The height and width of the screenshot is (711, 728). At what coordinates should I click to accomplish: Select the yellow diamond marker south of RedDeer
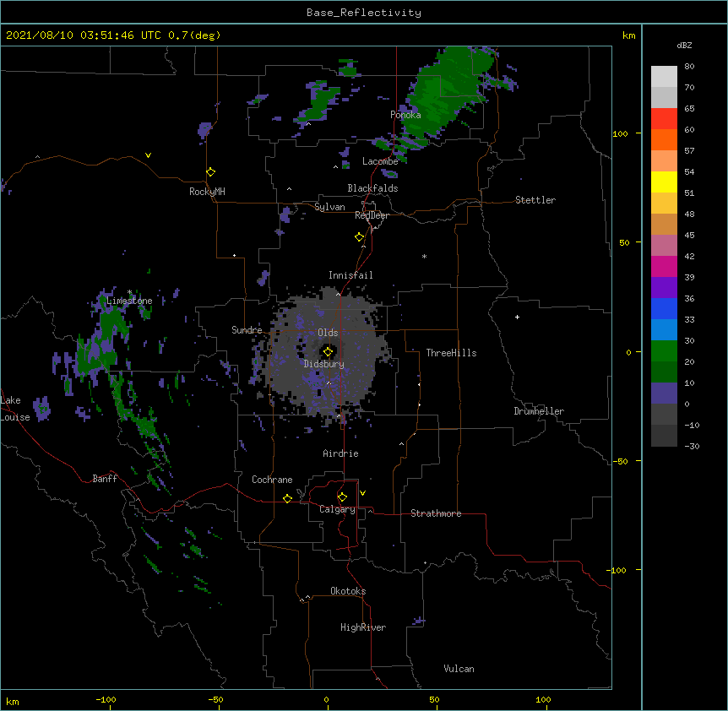[x=360, y=237]
